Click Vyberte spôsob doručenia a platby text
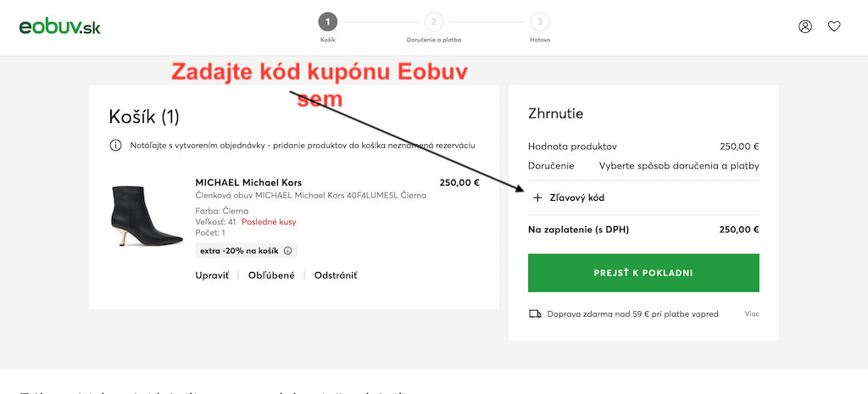868x394 pixels. 679,165
